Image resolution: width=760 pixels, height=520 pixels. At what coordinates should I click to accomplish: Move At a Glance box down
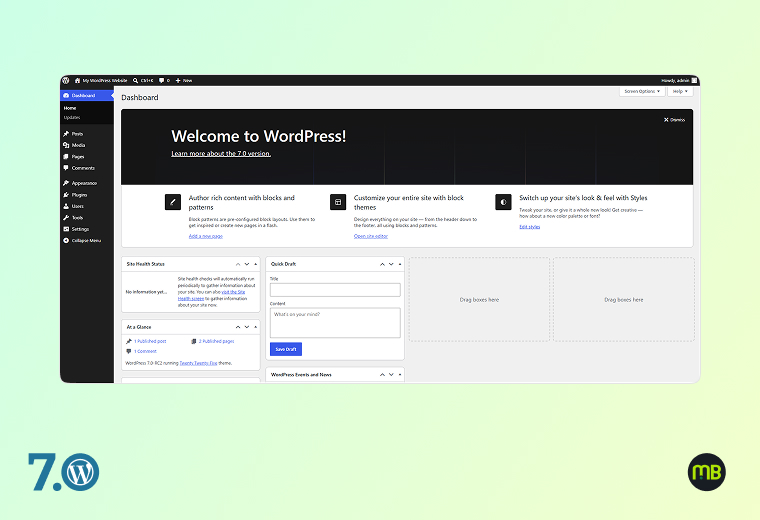pyautogui.click(x=247, y=327)
